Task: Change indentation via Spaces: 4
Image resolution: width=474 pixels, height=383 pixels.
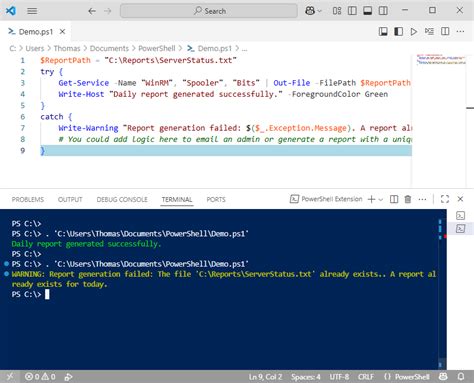Action: point(306,377)
